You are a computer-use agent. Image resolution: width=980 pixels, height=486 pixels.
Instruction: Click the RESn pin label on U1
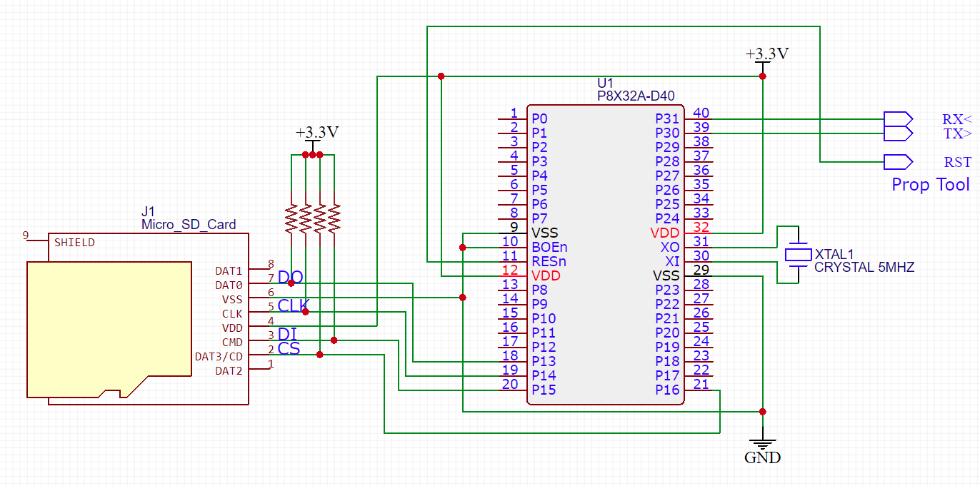coord(549,261)
